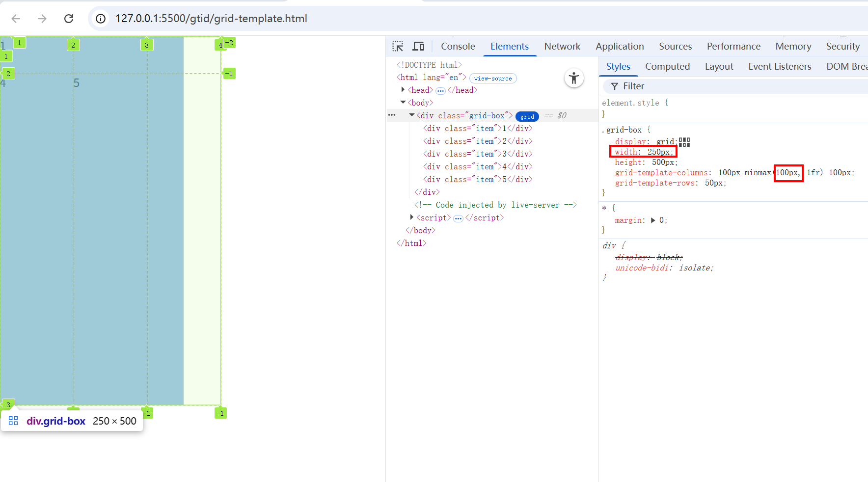View site information icon in address bar

[101, 19]
